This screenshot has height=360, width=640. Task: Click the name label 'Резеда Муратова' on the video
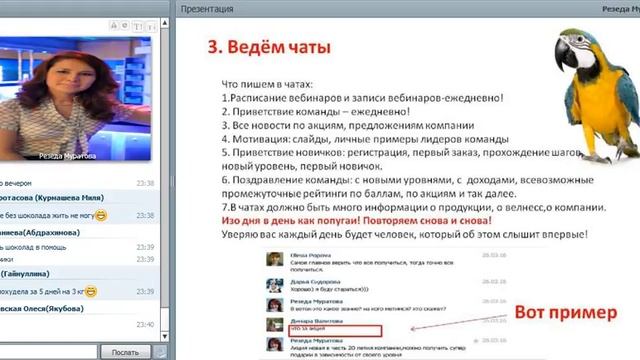67,156
